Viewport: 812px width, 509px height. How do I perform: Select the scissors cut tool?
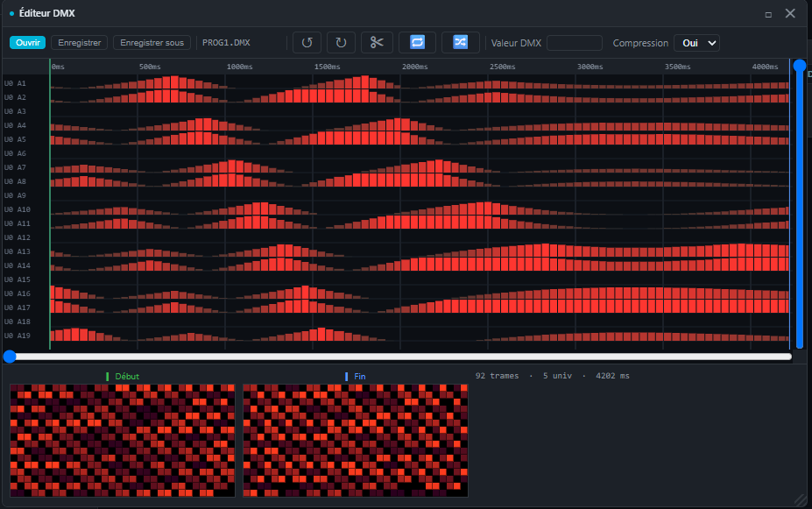point(377,42)
